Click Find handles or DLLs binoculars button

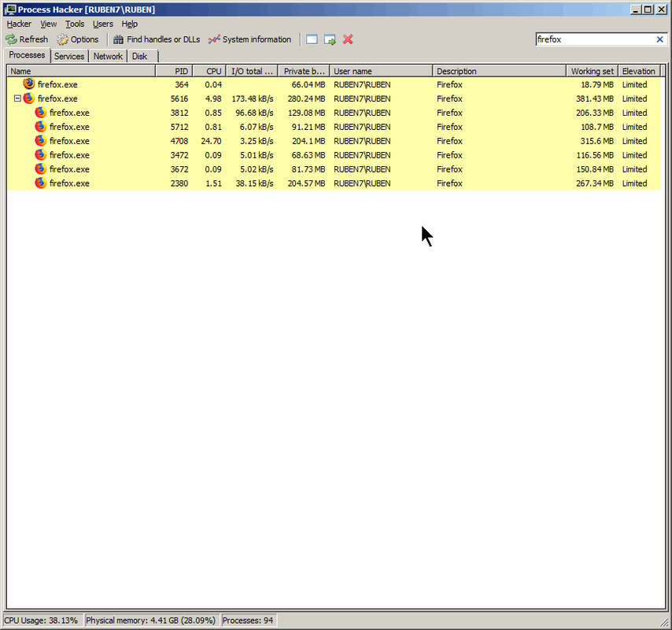tap(157, 39)
